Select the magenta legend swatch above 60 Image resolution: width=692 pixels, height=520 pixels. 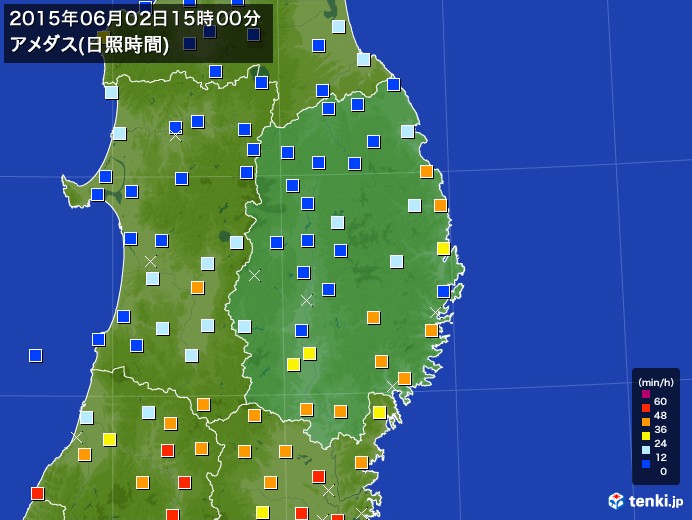(x=646, y=394)
